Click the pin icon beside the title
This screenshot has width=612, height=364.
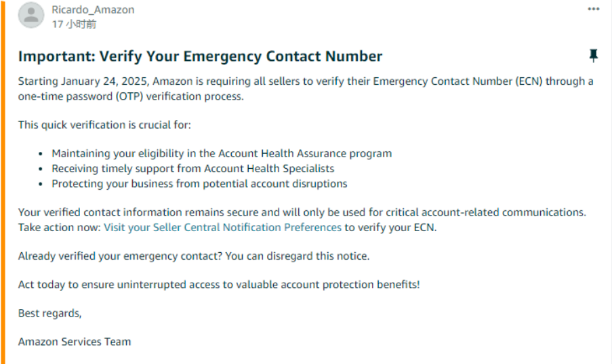click(x=593, y=56)
